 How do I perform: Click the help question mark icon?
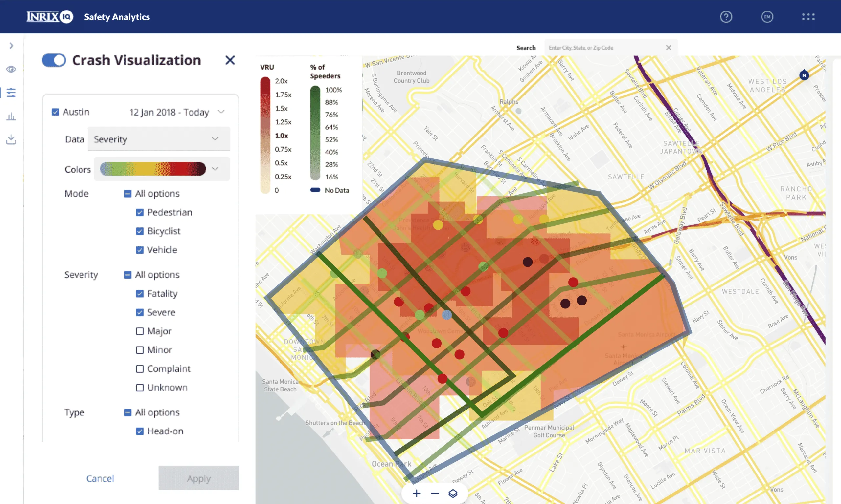point(726,17)
